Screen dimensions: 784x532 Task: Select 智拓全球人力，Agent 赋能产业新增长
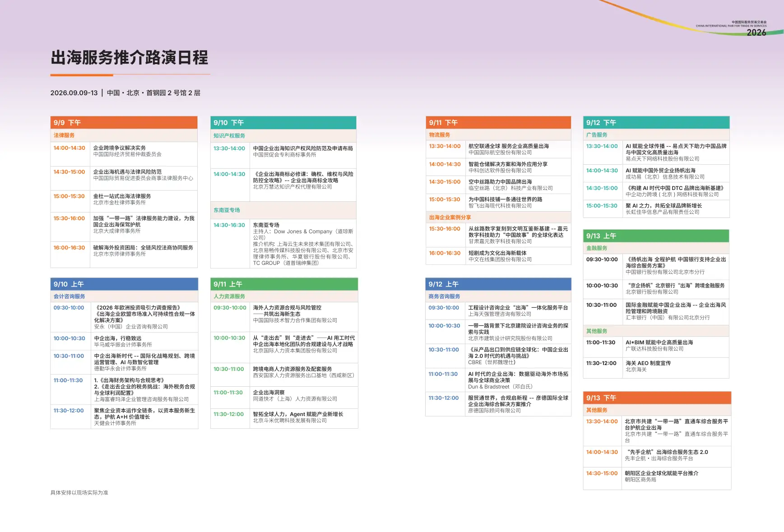[298, 414]
